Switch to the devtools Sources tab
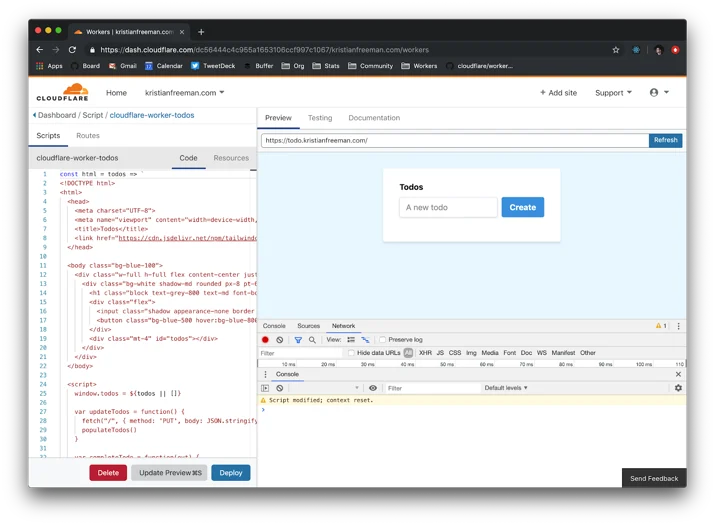715x525 pixels. 308,326
